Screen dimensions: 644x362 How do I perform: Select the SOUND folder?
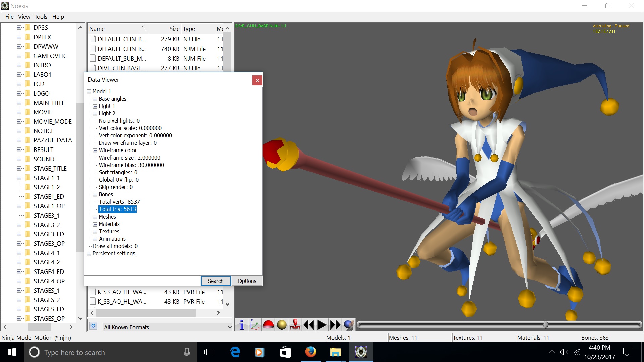point(44,159)
